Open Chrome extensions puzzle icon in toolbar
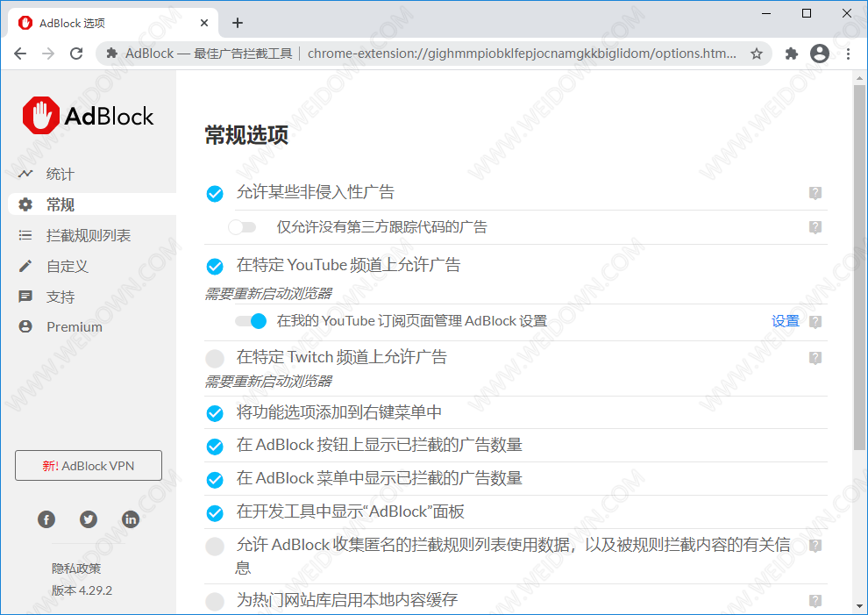Screen dimensions: 868x615 coord(792,54)
